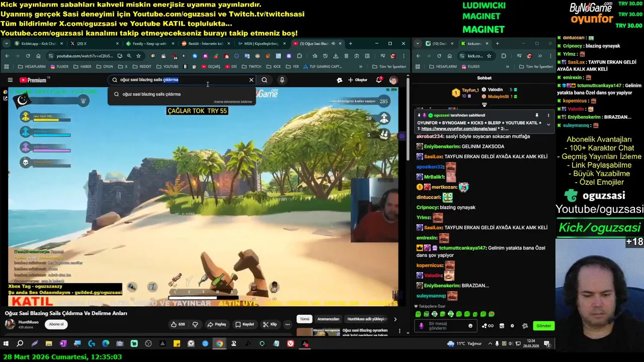Run the YouTube search with magnifier button

click(x=264, y=80)
